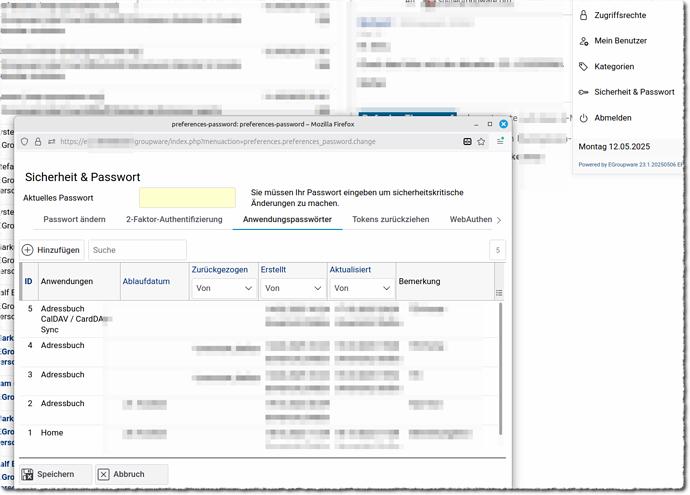This screenshot has height=495, width=690.
Task: Click the Abbruch button
Action: pos(131,475)
